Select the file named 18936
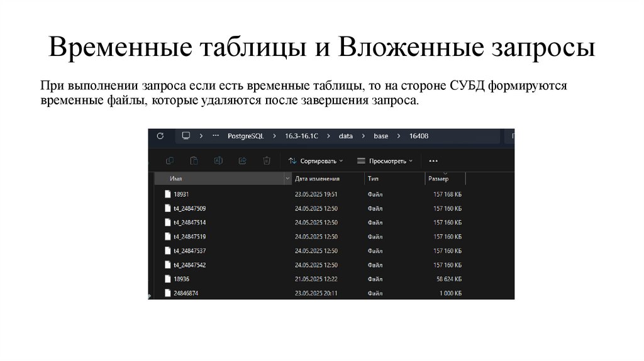This screenshot has height=361, width=644. 181,279
